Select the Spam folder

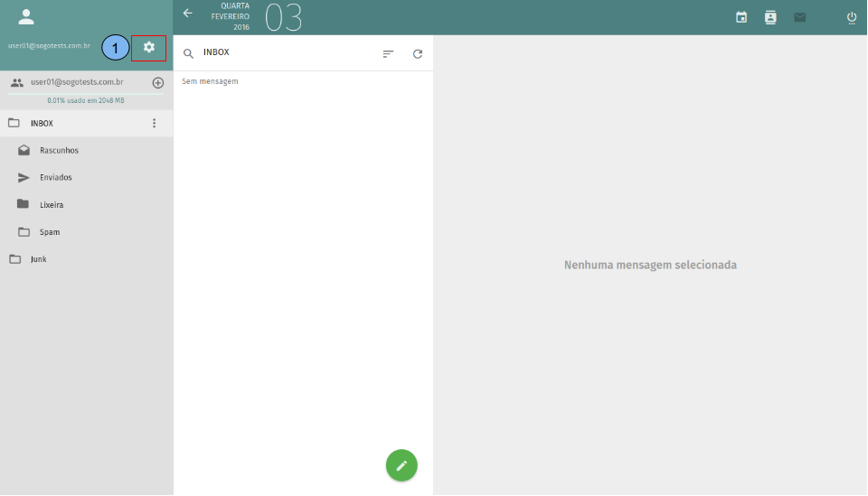tap(50, 232)
